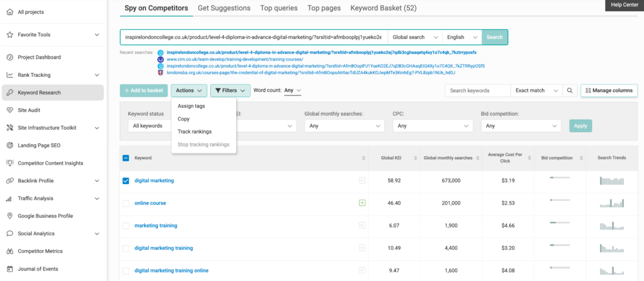Click the Social Analytics chat icon

(x=10, y=234)
